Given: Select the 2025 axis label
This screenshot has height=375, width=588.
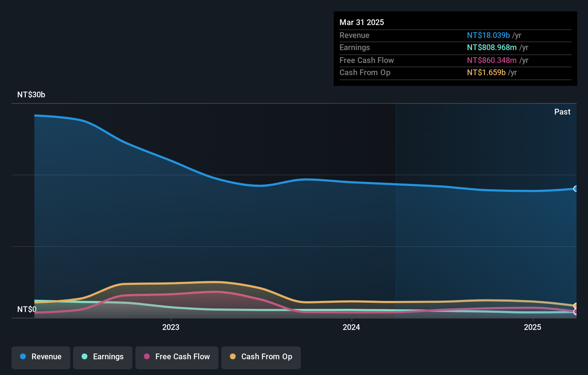Looking at the screenshot, I should tap(532, 327).
